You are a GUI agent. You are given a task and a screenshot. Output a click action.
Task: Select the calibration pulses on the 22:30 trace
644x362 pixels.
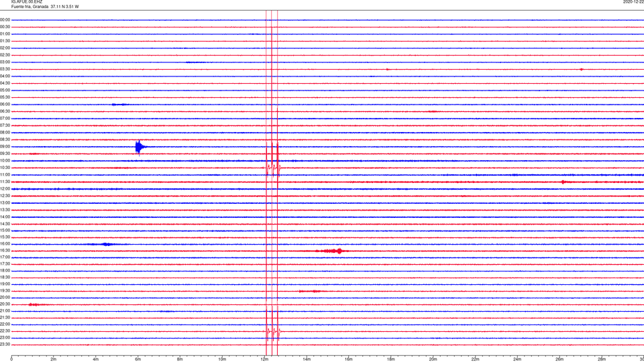tap(272, 331)
